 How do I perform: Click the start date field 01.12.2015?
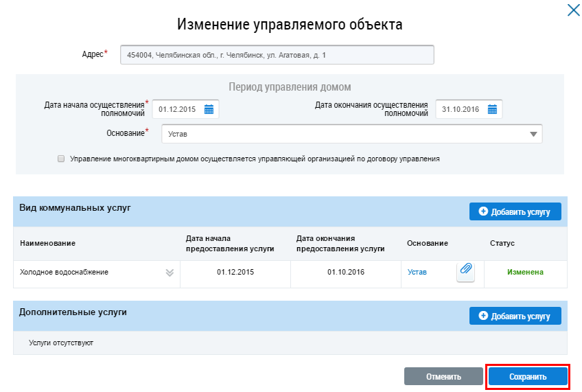pos(177,109)
